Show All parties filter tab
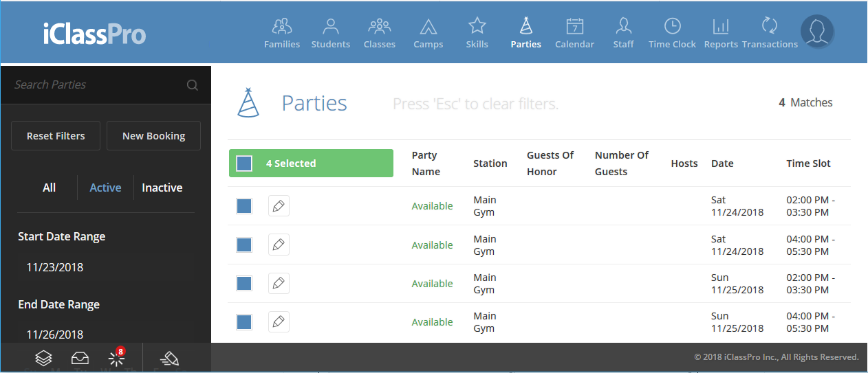Screen dimensions: 868x373 click(49, 188)
